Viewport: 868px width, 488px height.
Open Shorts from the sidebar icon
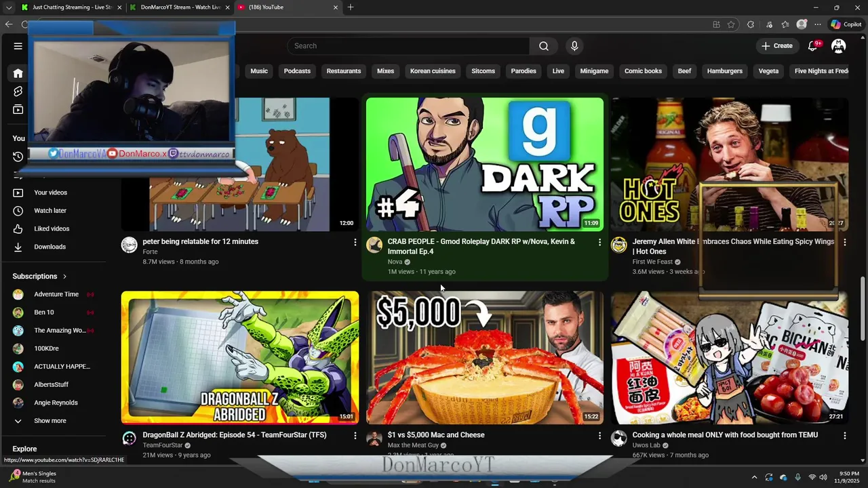[18, 91]
